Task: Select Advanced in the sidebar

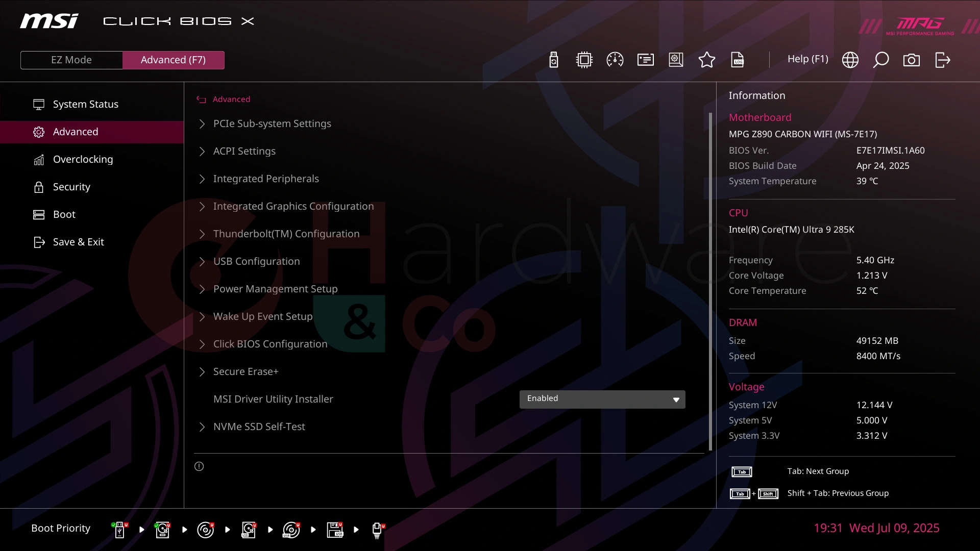Action: (x=92, y=132)
